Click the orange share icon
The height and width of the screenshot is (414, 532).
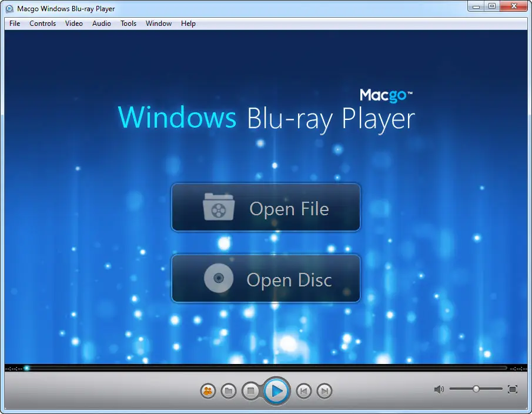(x=208, y=391)
